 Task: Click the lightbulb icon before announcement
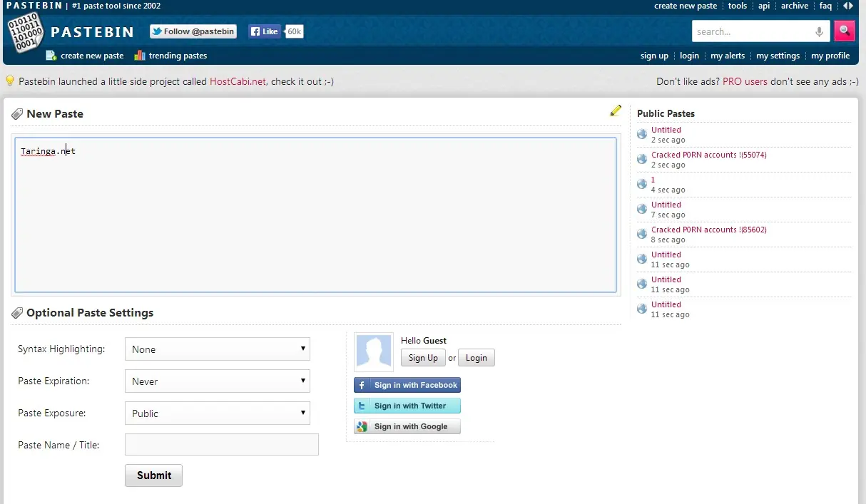point(10,81)
